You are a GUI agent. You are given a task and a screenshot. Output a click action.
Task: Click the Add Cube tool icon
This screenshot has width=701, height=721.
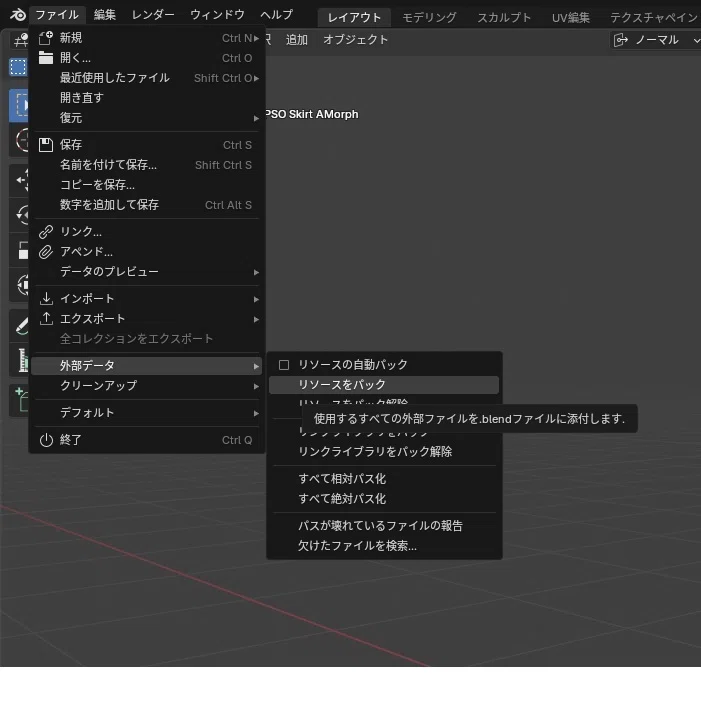pyautogui.click(x=22, y=400)
